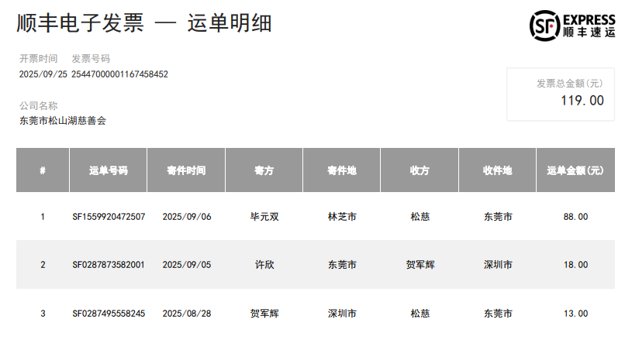Select waybill number SF0287873582001

[x=109, y=265]
